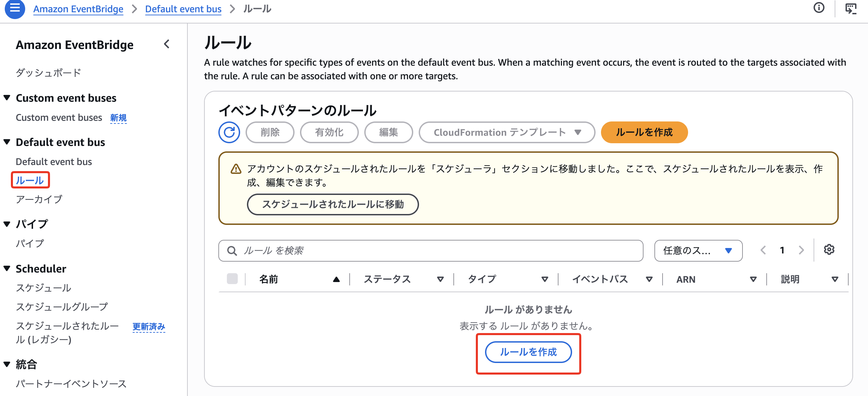This screenshot has width=868, height=396.
Task: Sort by ARN column arrow
Action: coord(753,279)
